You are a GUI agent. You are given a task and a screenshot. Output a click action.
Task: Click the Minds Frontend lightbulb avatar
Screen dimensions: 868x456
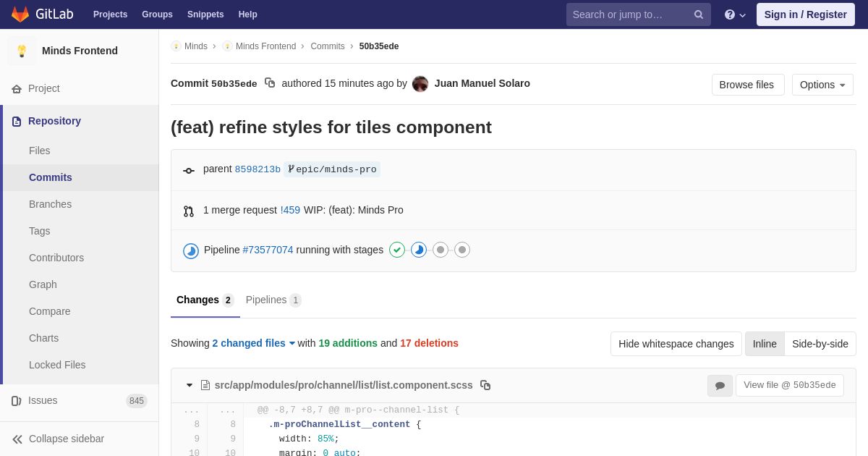[x=22, y=51]
